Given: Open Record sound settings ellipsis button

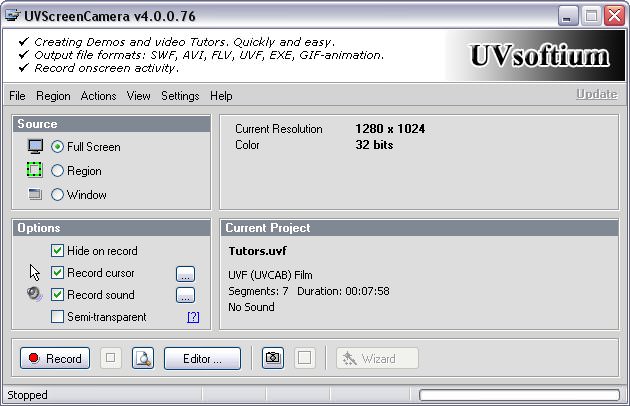Looking at the screenshot, I should pyautogui.click(x=186, y=295).
